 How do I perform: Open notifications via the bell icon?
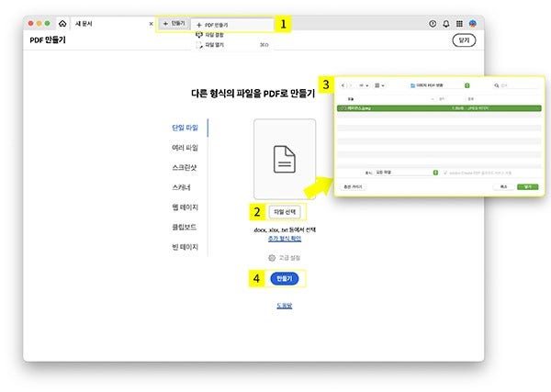tap(446, 24)
